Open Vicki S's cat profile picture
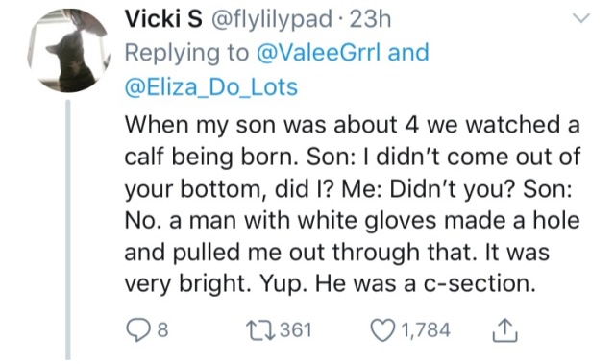 [x=68, y=50]
